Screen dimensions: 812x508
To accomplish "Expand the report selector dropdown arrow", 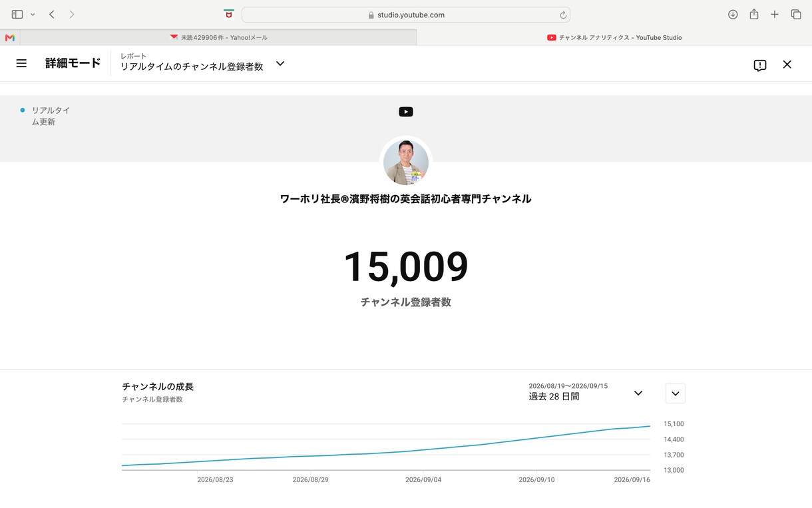I will (x=280, y=64).
